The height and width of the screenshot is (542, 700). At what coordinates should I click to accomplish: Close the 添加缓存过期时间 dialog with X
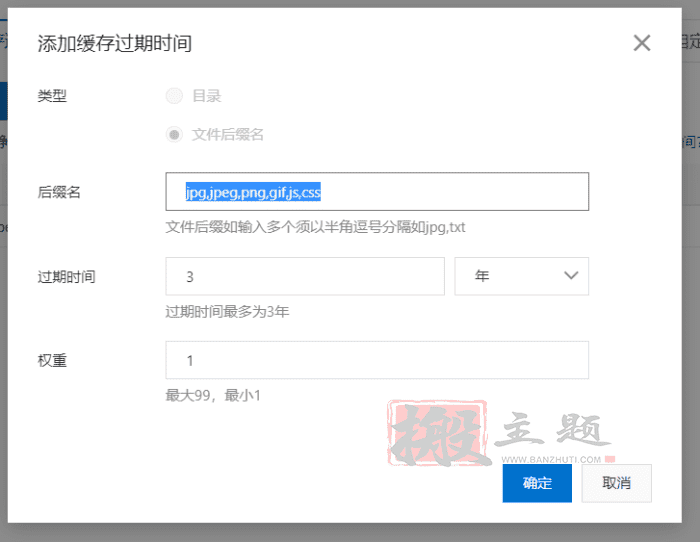click(642, 43)
